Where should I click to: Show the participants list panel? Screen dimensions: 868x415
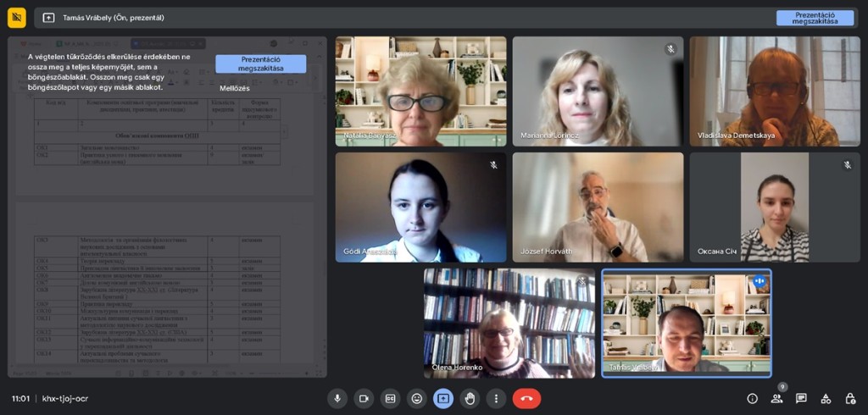(x=776, y=398)
